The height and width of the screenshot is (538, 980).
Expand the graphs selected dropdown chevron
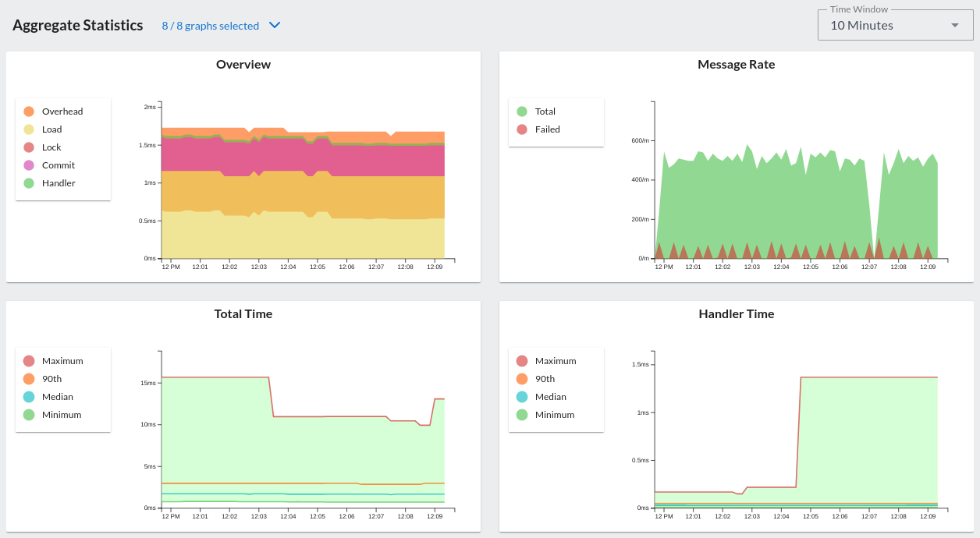(x=274, y=25)
